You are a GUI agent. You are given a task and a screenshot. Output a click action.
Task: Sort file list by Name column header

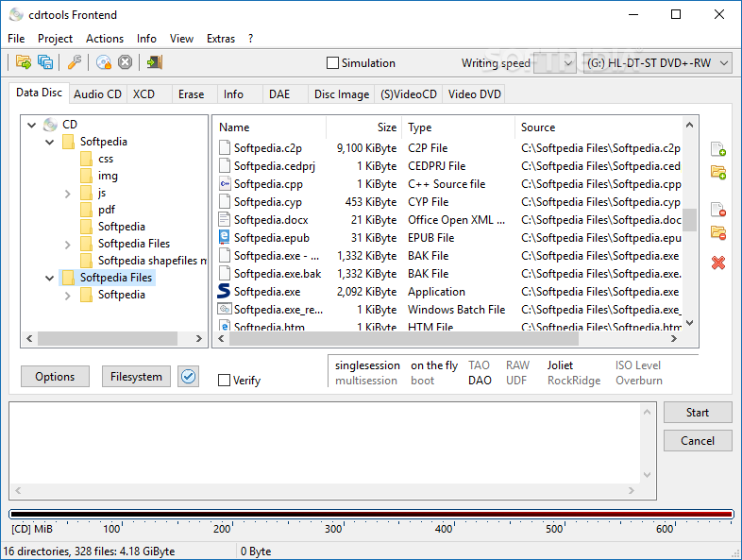270,127
